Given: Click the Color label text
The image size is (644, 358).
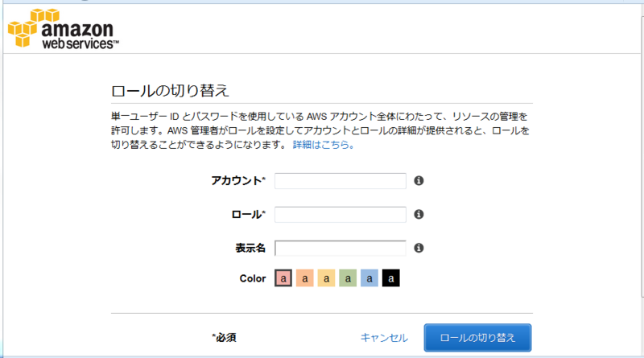Looking at the screenshot, I should tap(253, 278).
